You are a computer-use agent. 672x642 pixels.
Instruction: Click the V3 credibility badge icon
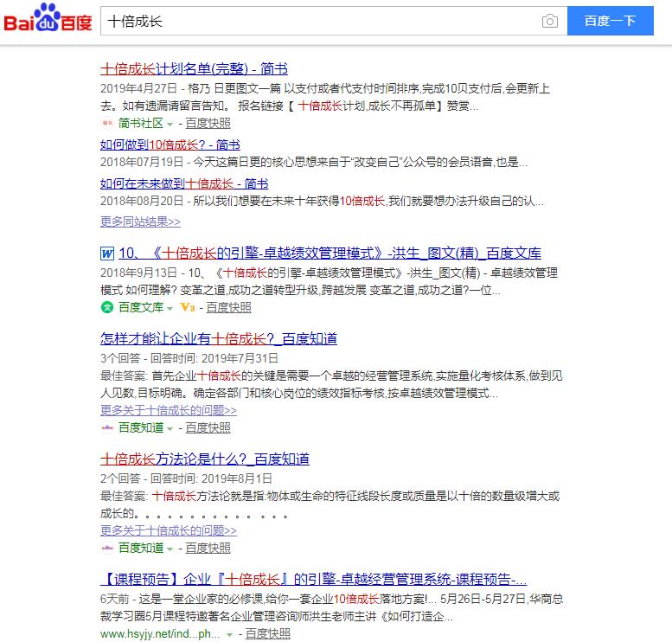(x=188, y=307)
